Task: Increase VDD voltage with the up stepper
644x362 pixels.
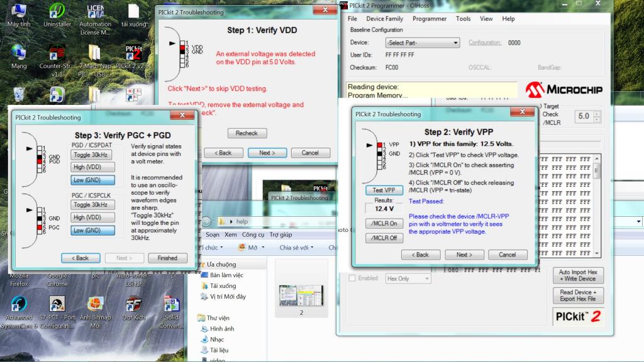Action: (x=597, y=114)
